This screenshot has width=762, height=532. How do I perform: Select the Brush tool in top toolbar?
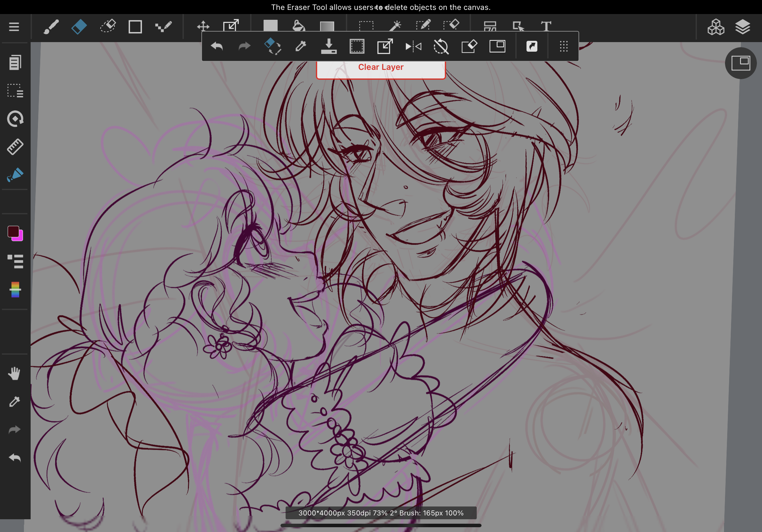(51, 26)
